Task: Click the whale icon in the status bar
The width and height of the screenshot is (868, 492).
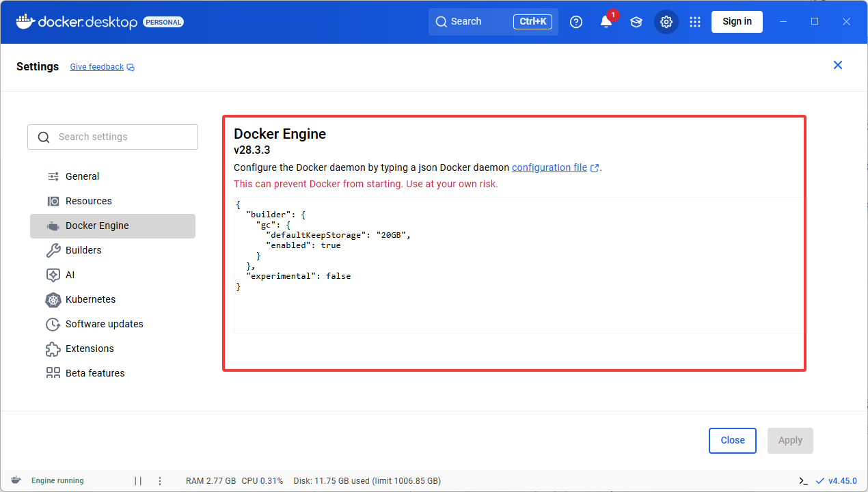Action: point(16,480)
